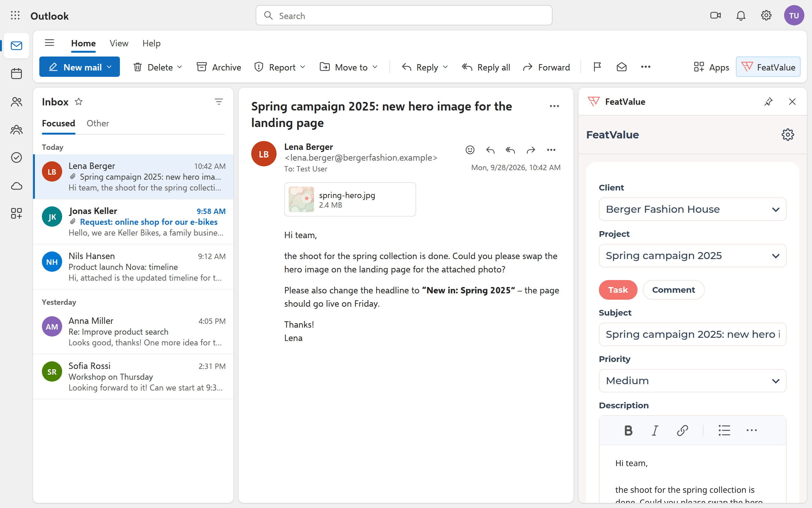
Task: Insert link in Description editor
Action: pyautogui.click(x=683, y=431)
